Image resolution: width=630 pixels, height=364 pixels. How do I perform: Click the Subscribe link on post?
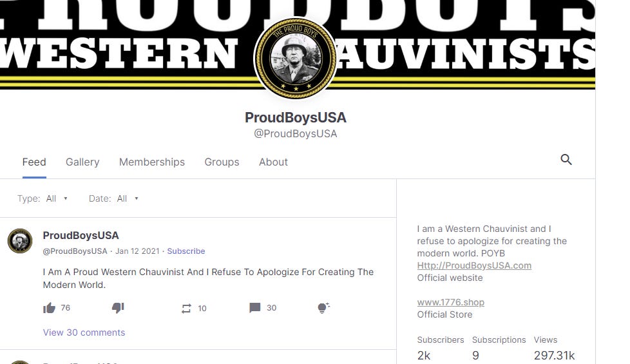coord(186,251)
